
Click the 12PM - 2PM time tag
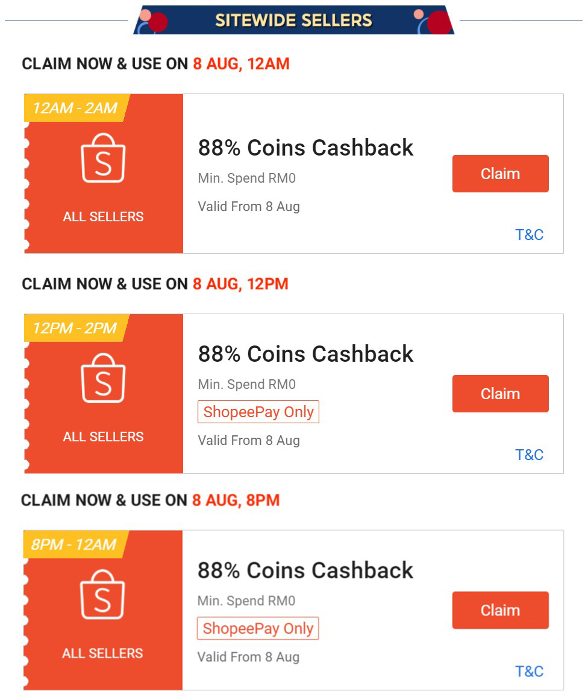point(75,329)
